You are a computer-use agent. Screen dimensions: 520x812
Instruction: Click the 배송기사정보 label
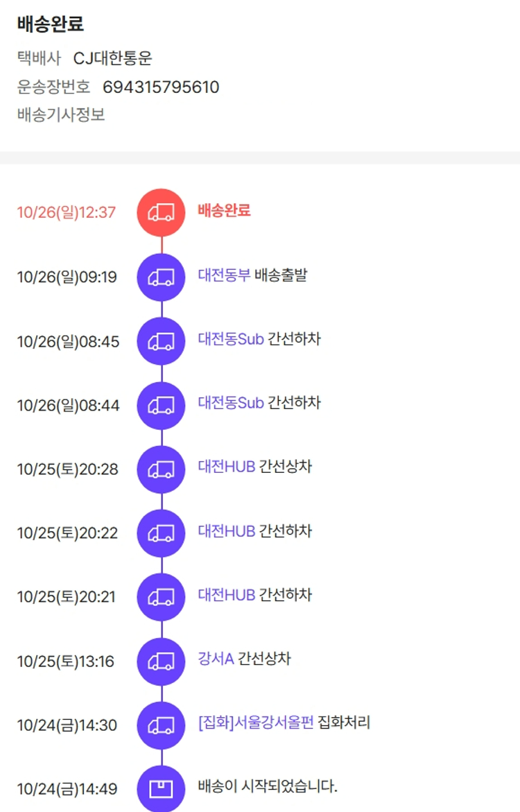61,115
